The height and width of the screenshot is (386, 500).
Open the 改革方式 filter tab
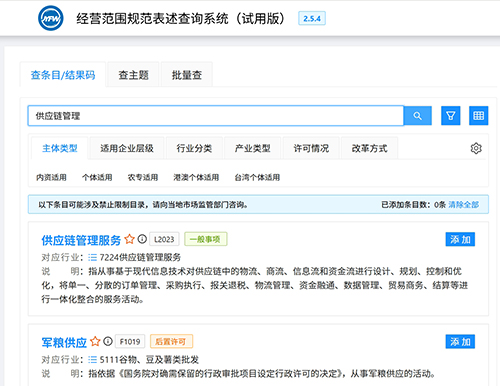coord(369,148)
